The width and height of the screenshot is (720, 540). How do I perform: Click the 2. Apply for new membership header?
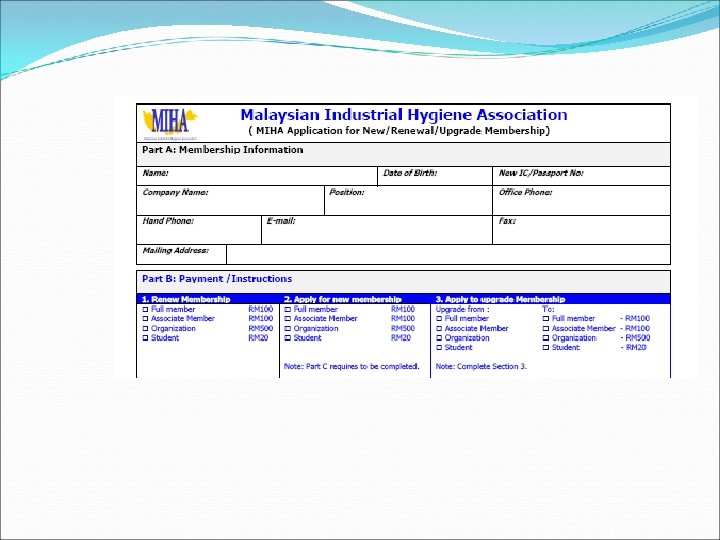[x=343, y=299]
